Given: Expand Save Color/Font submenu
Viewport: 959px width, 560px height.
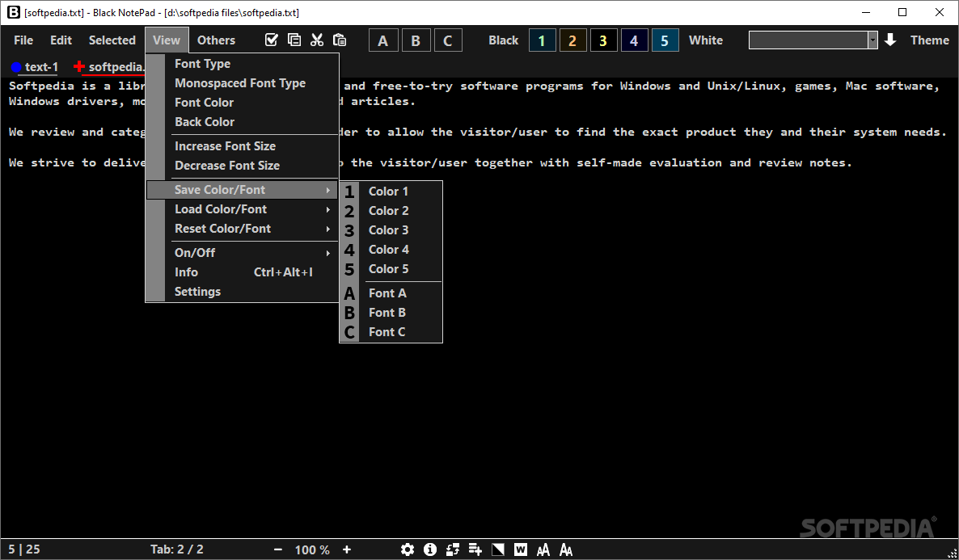Looking at the screenshot, I should coord(243,190).
